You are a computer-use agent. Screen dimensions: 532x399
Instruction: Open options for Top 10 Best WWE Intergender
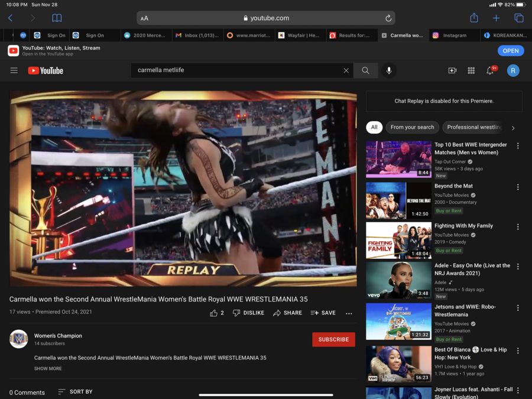[x=518, y=146]
